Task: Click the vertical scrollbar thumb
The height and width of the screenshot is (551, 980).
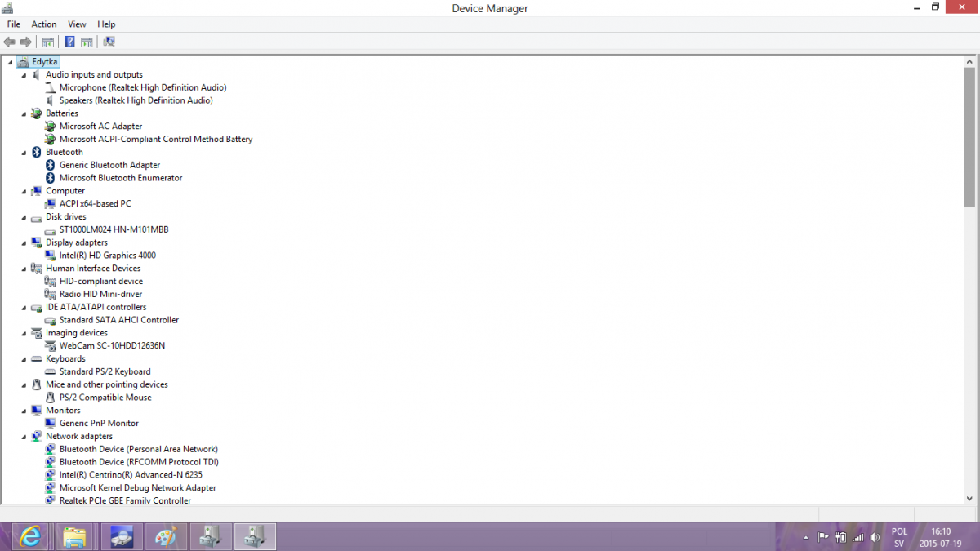Action: click(969, 137)
